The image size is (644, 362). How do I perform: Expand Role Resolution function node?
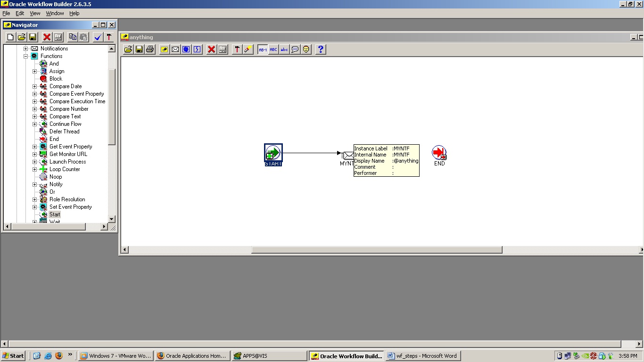tap(34, 199)
